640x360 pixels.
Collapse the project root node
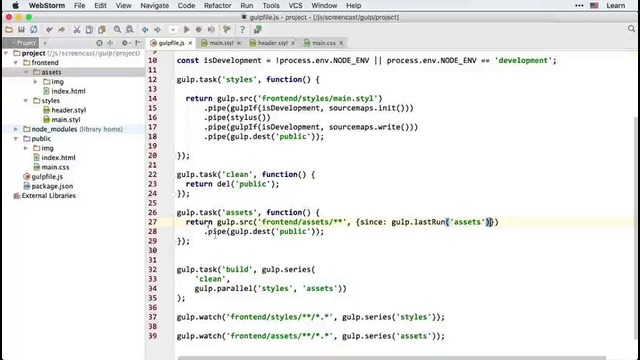6,53
